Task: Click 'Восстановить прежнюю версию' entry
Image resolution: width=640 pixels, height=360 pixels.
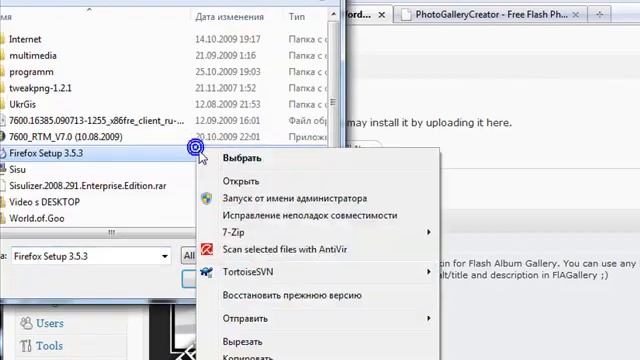Action: tap(292, 295)
